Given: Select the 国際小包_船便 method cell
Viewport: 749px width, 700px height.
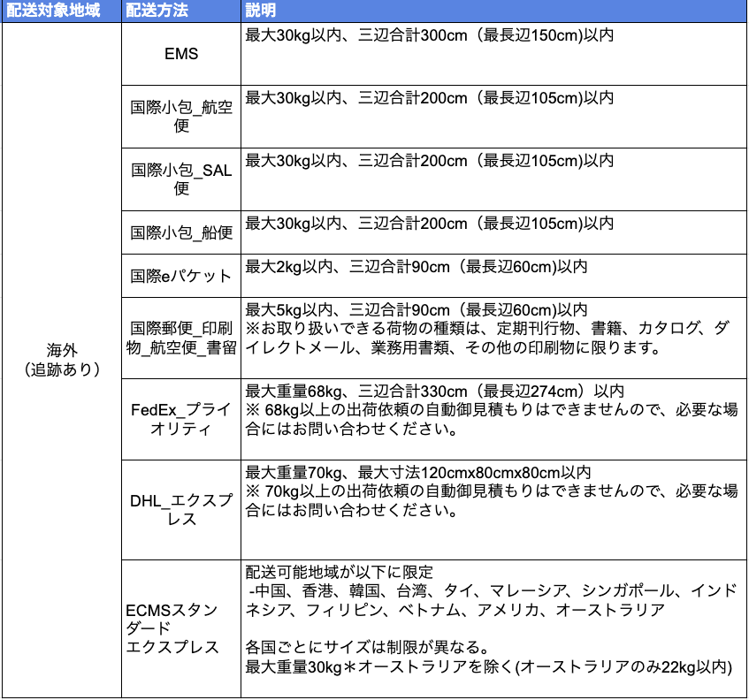Looking at the screenshot, I should click(x=181, y=232).
